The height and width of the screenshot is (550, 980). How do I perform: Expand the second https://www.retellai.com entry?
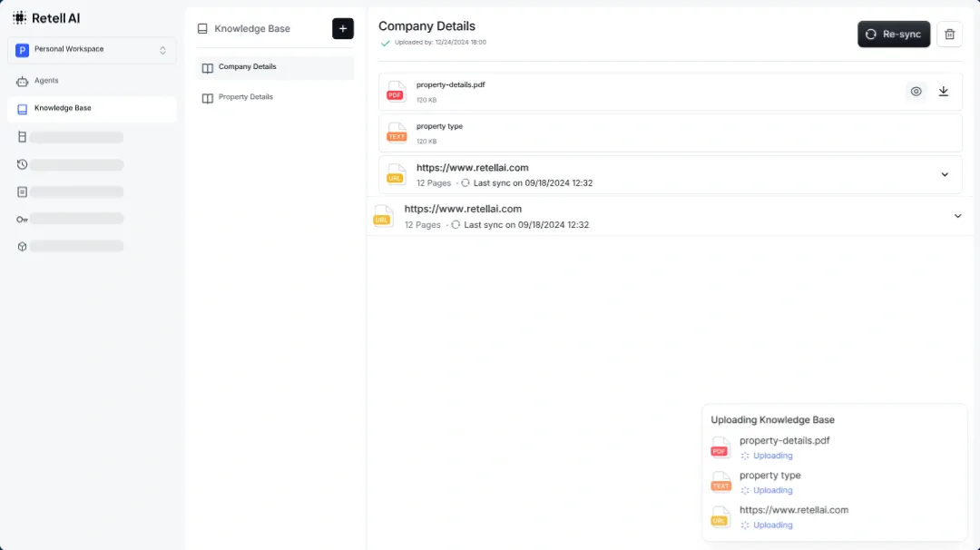(957, 216)
